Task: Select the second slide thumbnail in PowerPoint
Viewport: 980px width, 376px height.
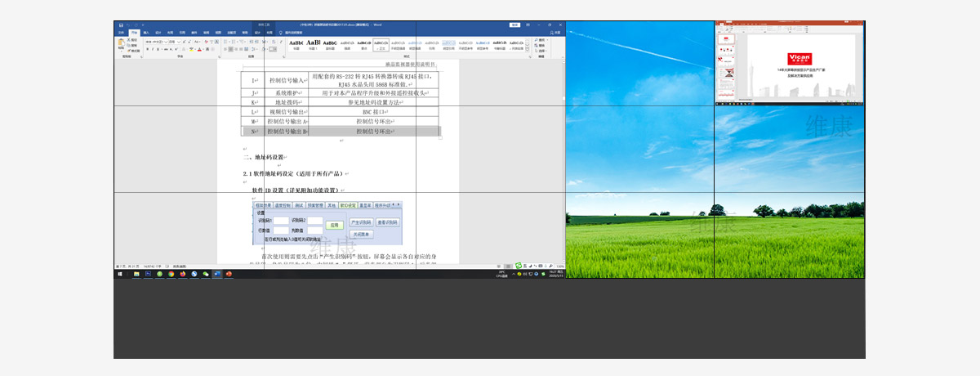Action: [726, 50]
